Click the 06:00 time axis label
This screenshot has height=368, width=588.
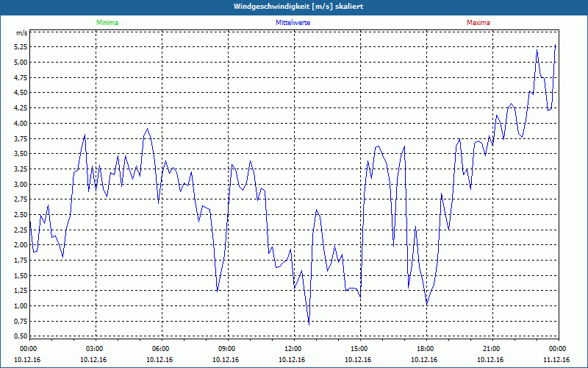[161, 349]
